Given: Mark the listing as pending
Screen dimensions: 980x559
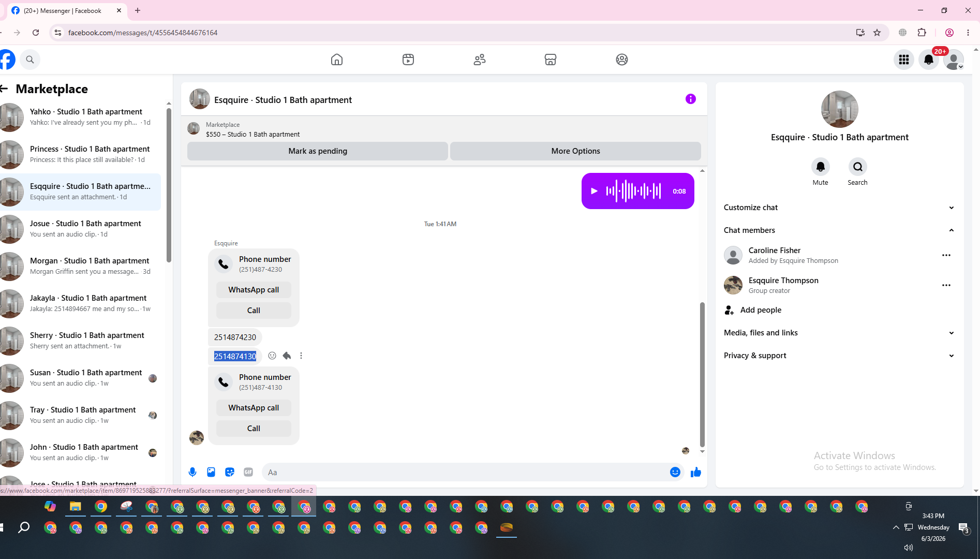Looking at the screenshot, I should click(x=318, y=151).
